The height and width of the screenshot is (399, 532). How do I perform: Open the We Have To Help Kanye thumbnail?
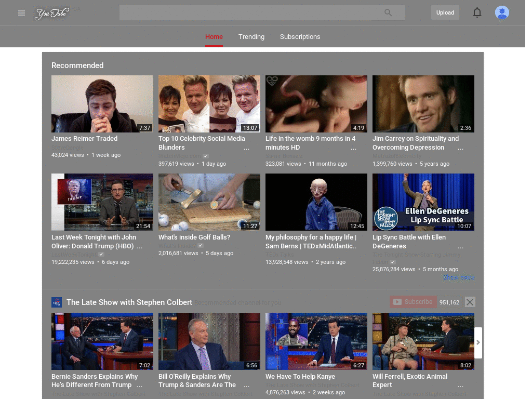coord(316,341)
